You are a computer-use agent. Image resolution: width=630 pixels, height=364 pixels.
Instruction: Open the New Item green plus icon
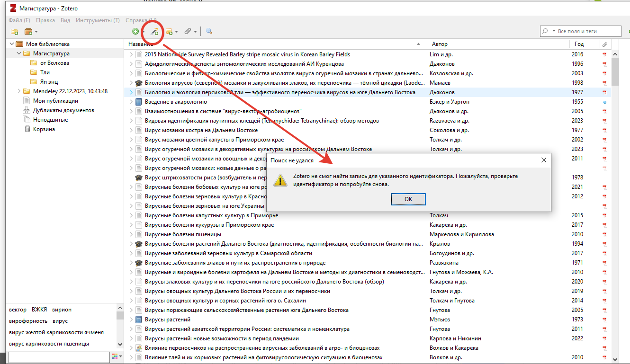(x=136, y=31)
